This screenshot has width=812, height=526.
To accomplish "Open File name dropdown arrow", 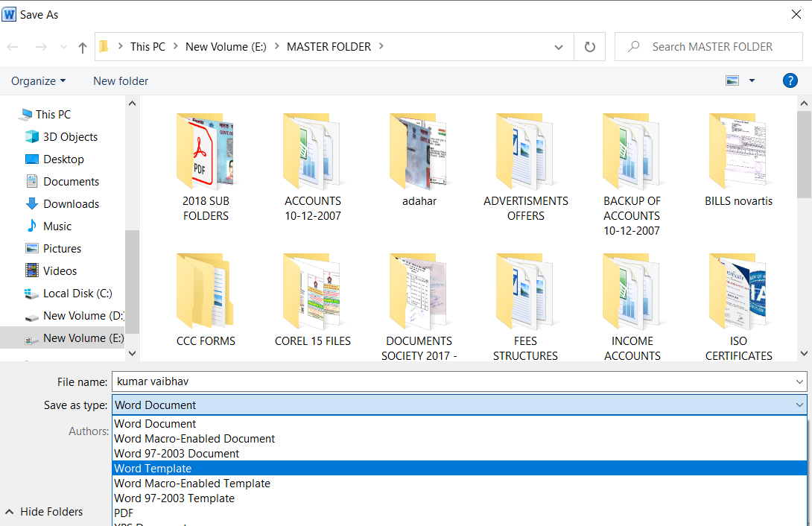I will pyautogui.click(x=799, y=381).
